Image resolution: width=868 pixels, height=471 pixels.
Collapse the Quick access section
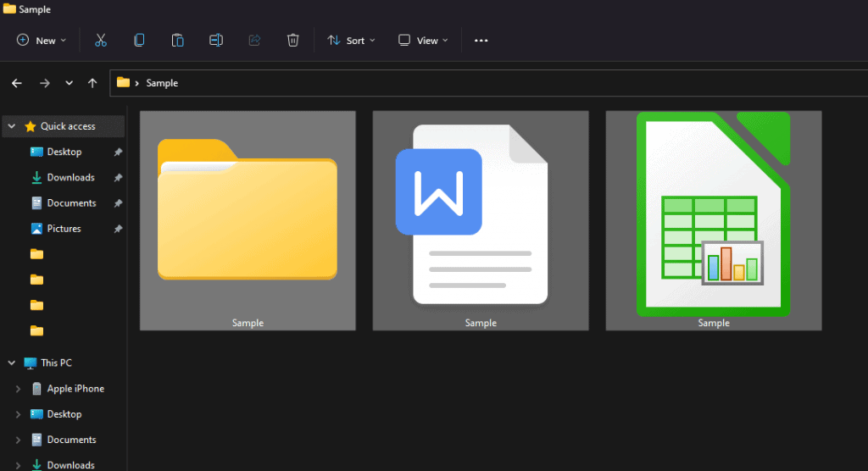click(12, 126)
